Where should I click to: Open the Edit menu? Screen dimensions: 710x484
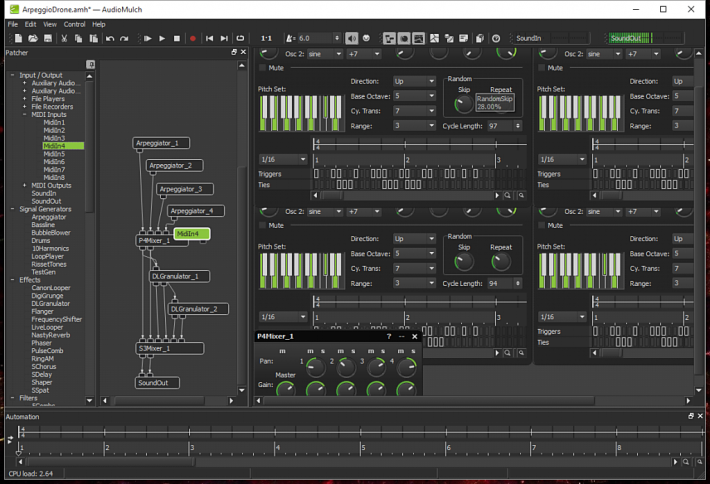click(30, 24)
